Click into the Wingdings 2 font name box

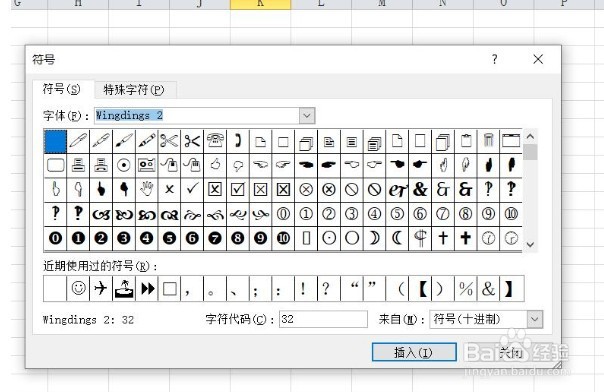pyautogui.click(x=197, y=116)
